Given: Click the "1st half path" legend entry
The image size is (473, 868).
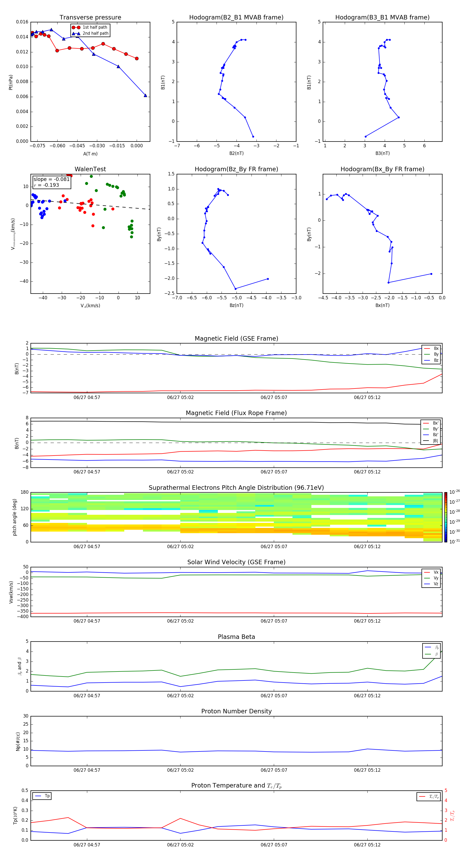Looking at the screenshot, I should (x=90, y=27).
